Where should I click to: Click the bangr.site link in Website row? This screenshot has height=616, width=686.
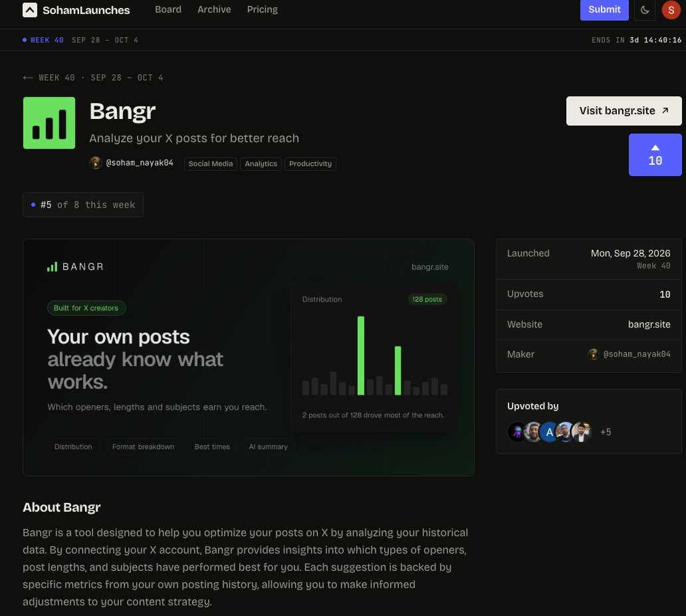(649, 325)
